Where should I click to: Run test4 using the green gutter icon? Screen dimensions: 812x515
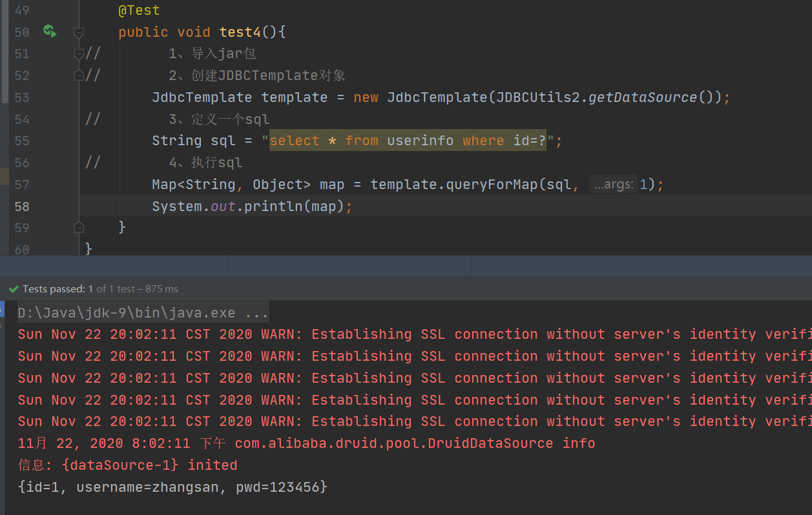click(x=50, y=31)
